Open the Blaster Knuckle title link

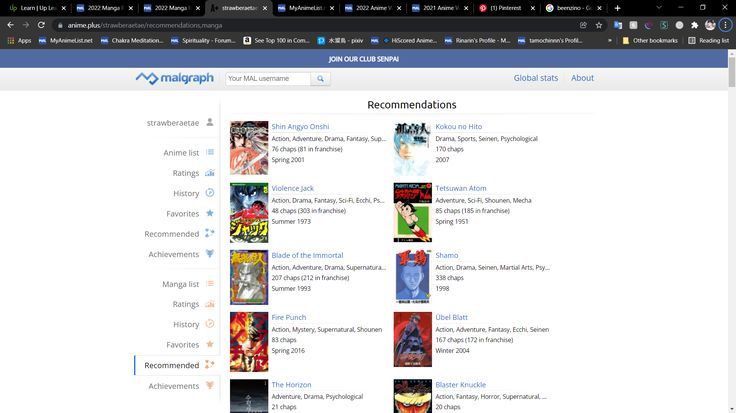[460, 384]
